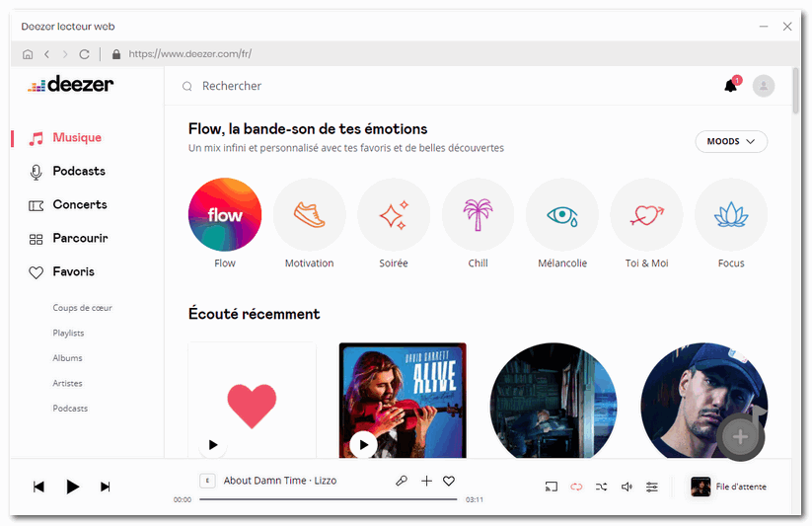Seek on the track progress bar

pyautogui.click(x=329, y=499)
